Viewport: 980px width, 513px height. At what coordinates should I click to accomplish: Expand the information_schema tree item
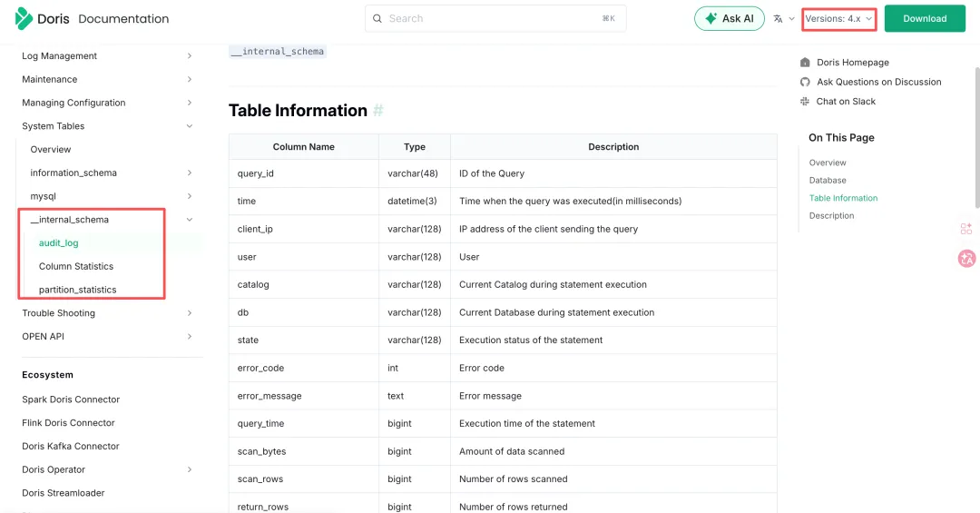[189, 173]
